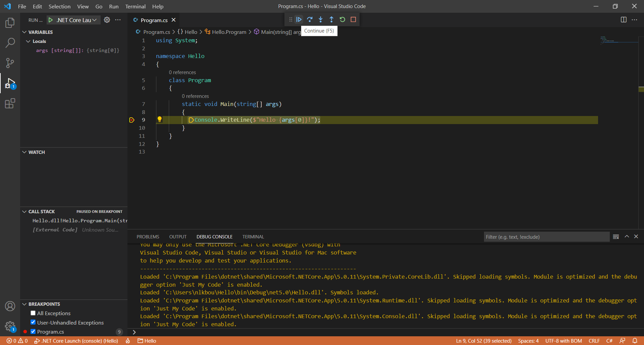Open the Accounts menu icon
644x345 pixels.
click(x=10, y=306)
